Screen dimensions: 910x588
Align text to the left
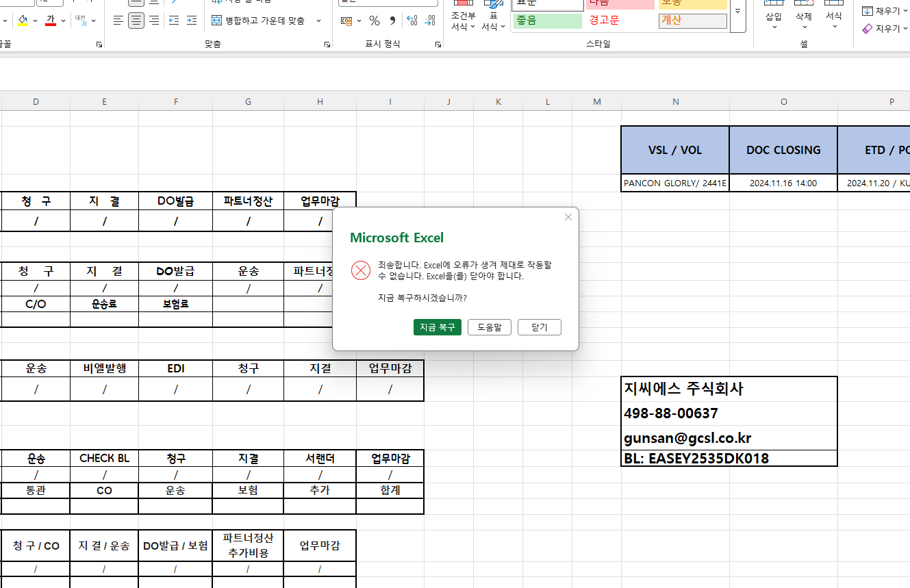[x=118, y=21]
